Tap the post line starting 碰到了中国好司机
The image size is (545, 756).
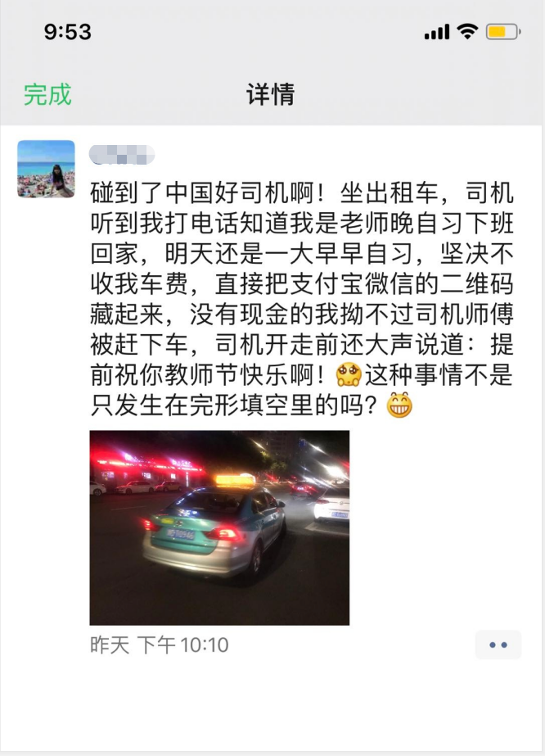(302, 192)
